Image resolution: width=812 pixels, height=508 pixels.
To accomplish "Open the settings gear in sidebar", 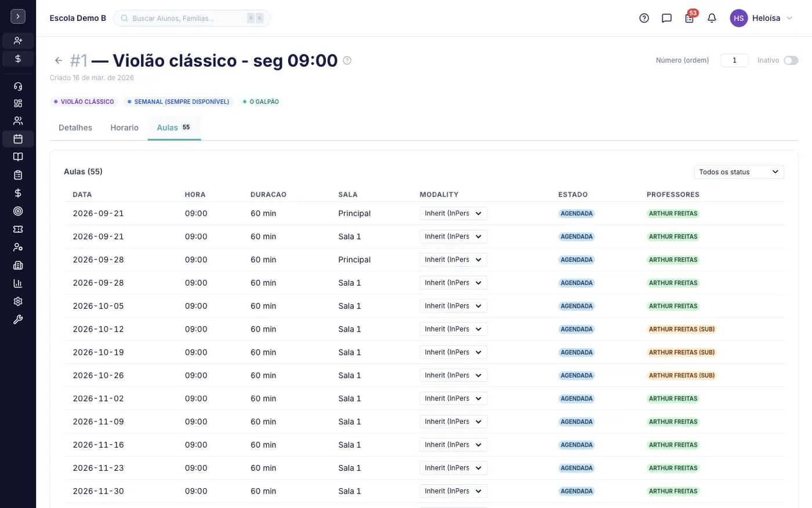I will [x=18, y=301].
